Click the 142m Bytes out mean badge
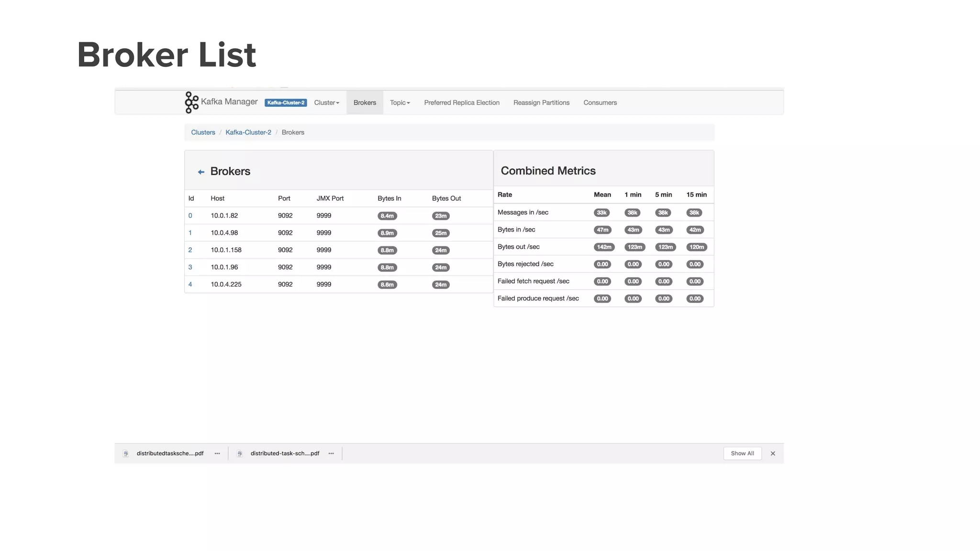Viewport: 980px width, 551px height. tap(604, 247)
